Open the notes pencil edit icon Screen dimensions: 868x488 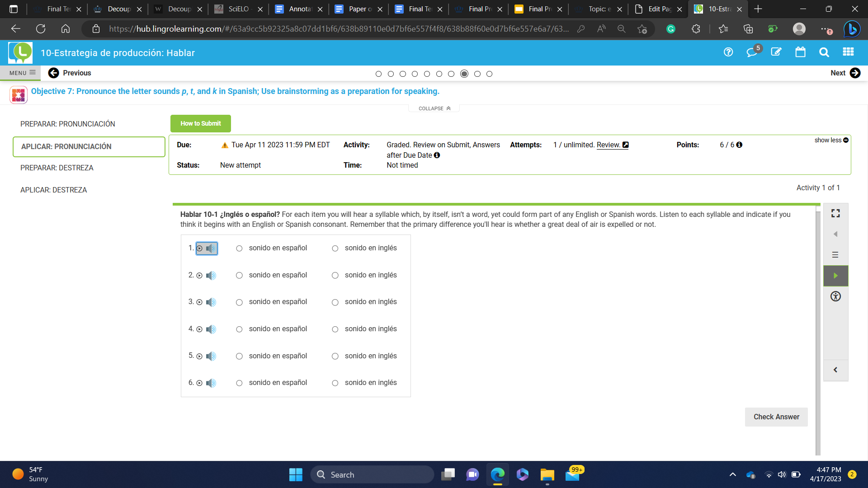(776, 52)
